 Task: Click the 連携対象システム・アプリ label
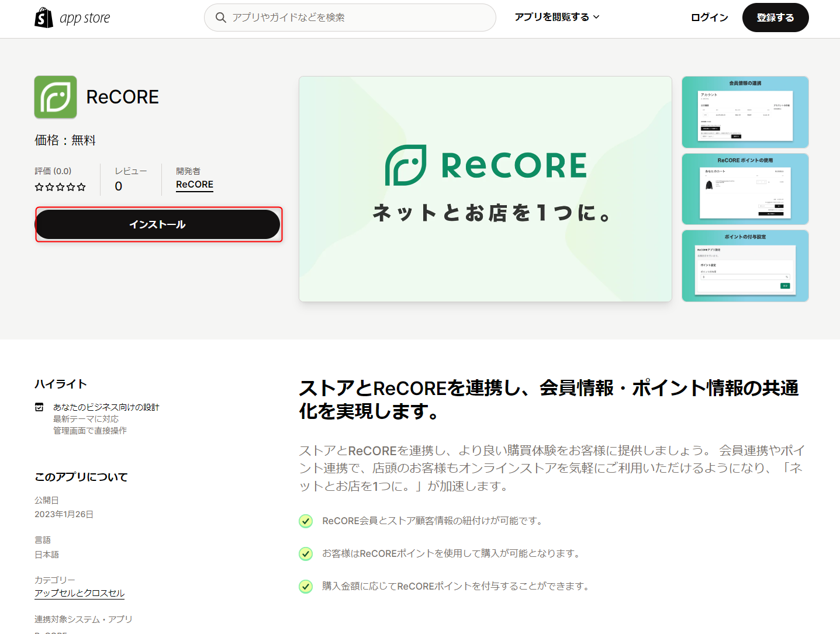(x=84, y=619)
